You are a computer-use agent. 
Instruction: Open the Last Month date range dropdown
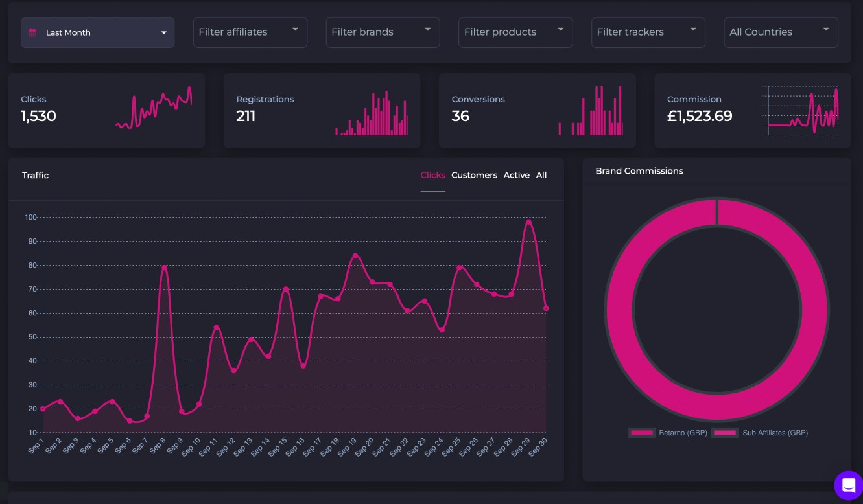[x=97, y=32]
